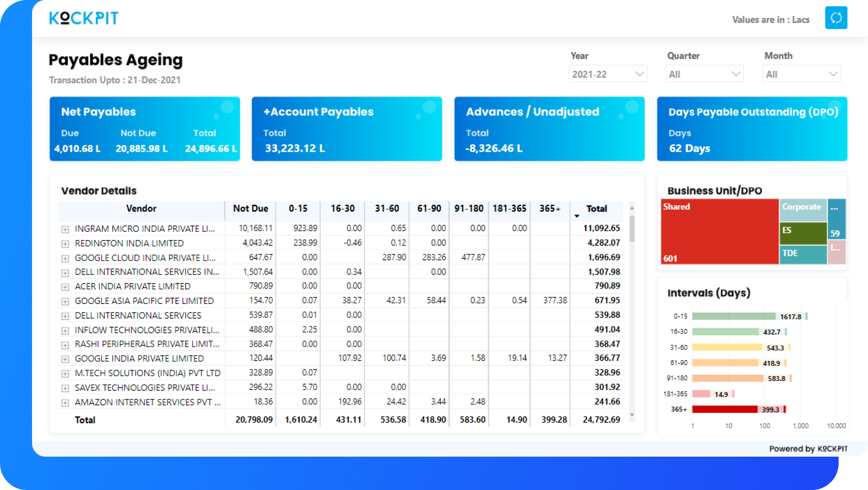Click the Kockpit logo
This screenshot has height=490, width=868.
coord(84,18)
